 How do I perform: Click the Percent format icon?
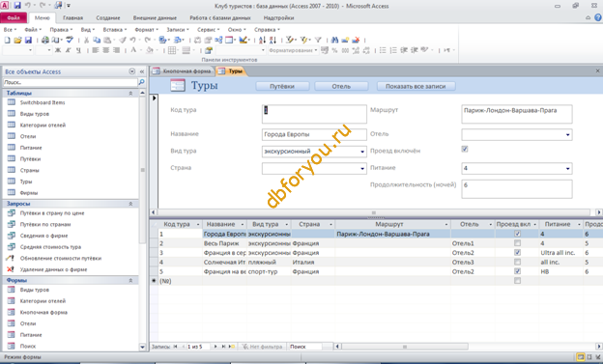[334, 50]
